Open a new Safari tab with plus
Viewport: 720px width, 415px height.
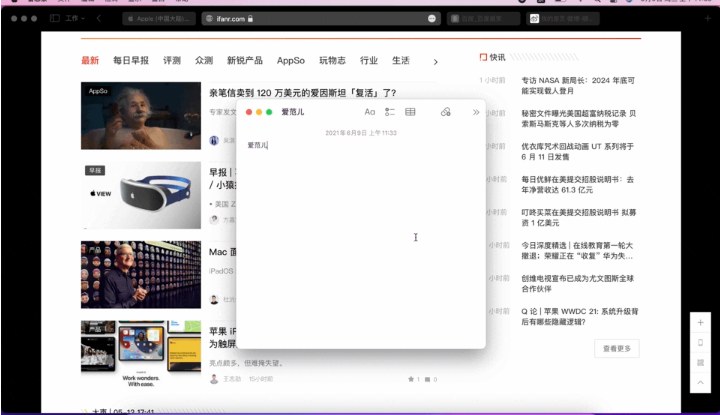(x=708, y=18)
